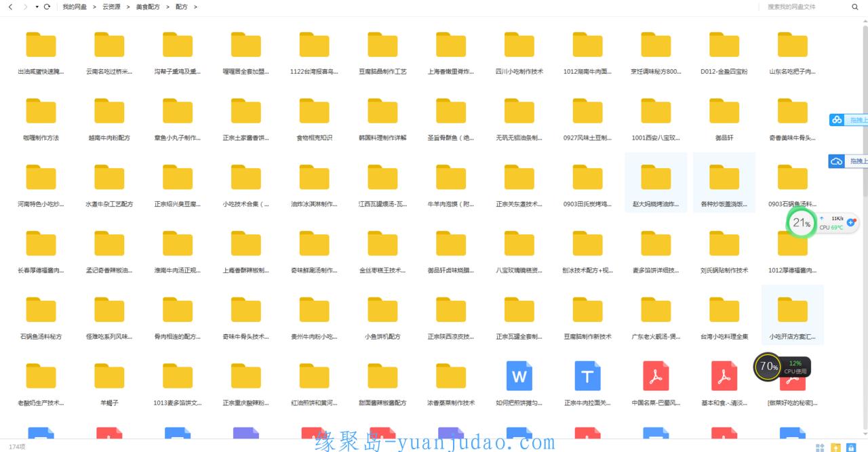The width and height of the screenshot is (868, 452).
Task: Expand the chevron after 云资源 breadcrumb
Action: click(x=128, y=7)
